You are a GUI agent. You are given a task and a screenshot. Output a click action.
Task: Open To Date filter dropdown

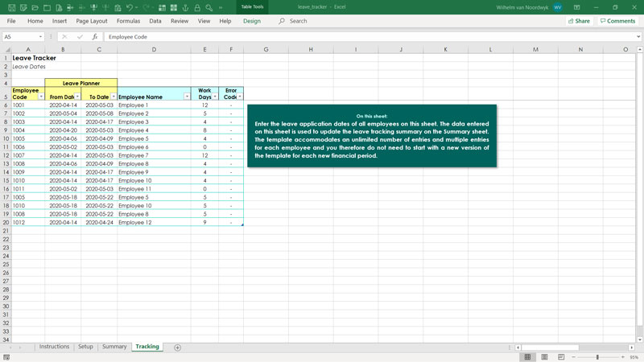[x=114, y=97]
